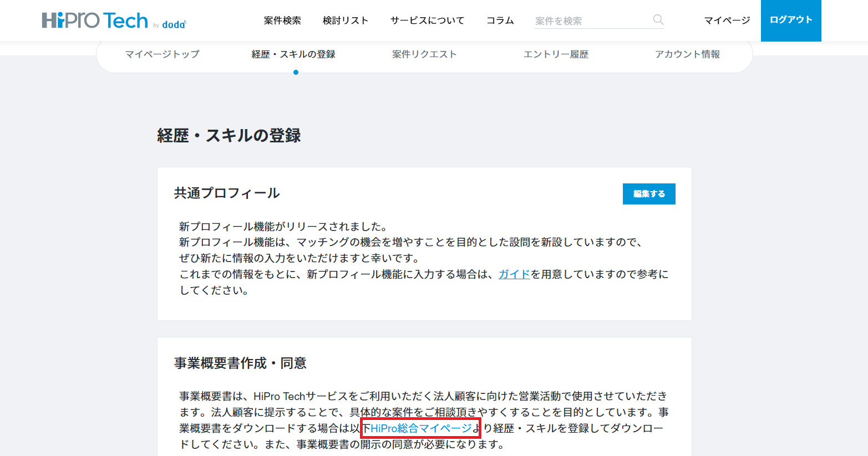This screenshot has height=456, width=868.
Task: Go to マイページ
Action: [x=727, y=20]
